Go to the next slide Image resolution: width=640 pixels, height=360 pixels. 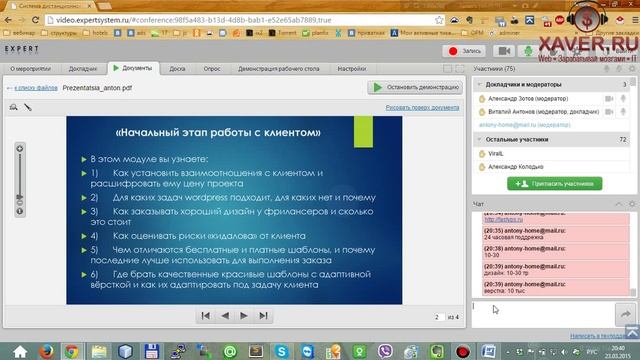click(x=244, y=316)
